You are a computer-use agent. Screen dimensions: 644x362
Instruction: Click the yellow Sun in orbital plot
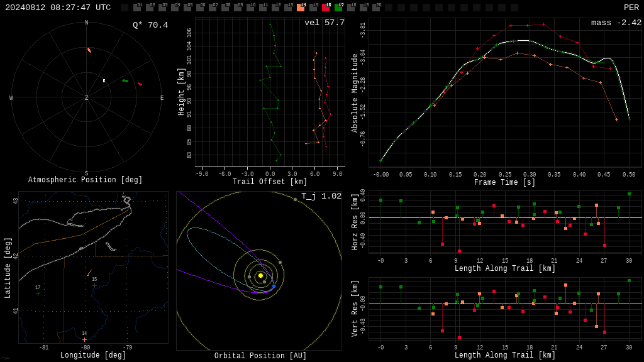[x=260, y=275]
